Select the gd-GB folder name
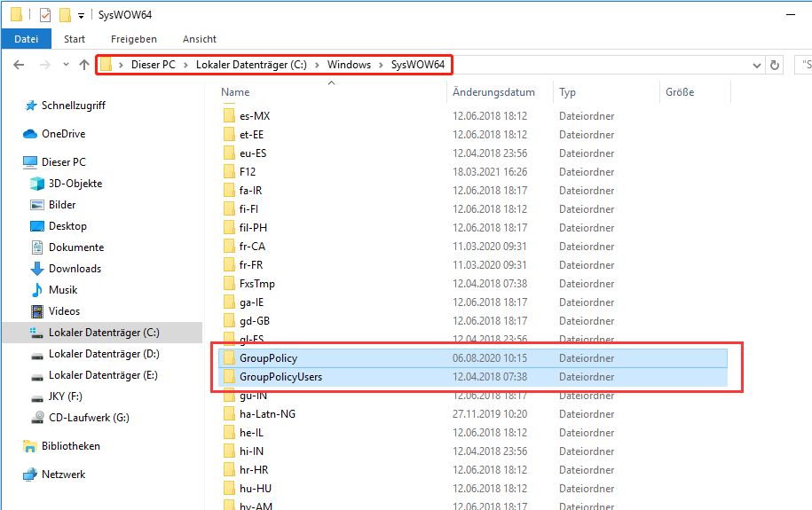Viewport: 812px width, 510px height. tap(255, 321)
